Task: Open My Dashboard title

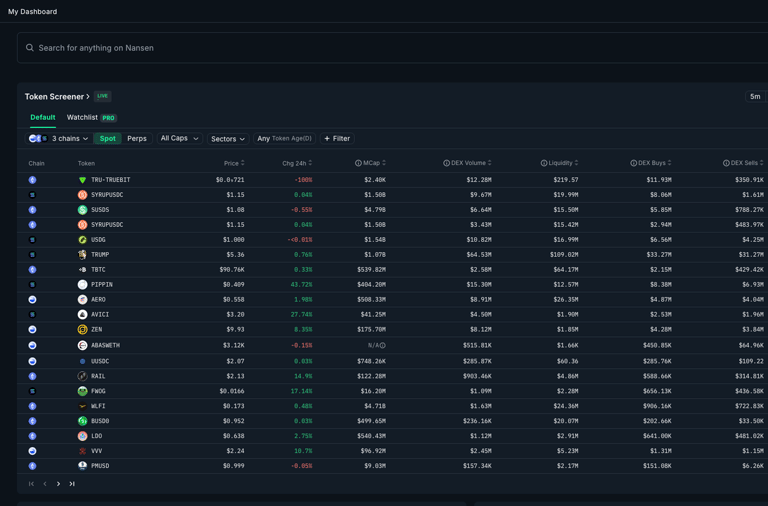Action: coord(32,11)
